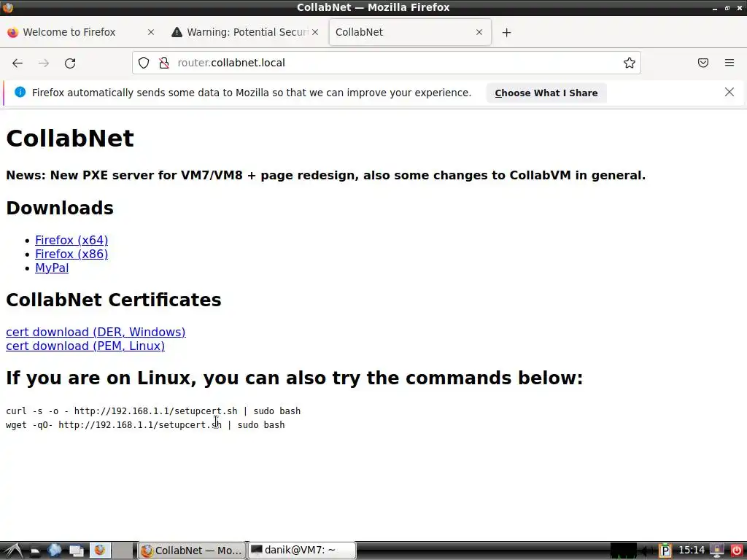
Task: Switch to danik@VM7 terminal taskbar window
Action: tap(302, 551)
